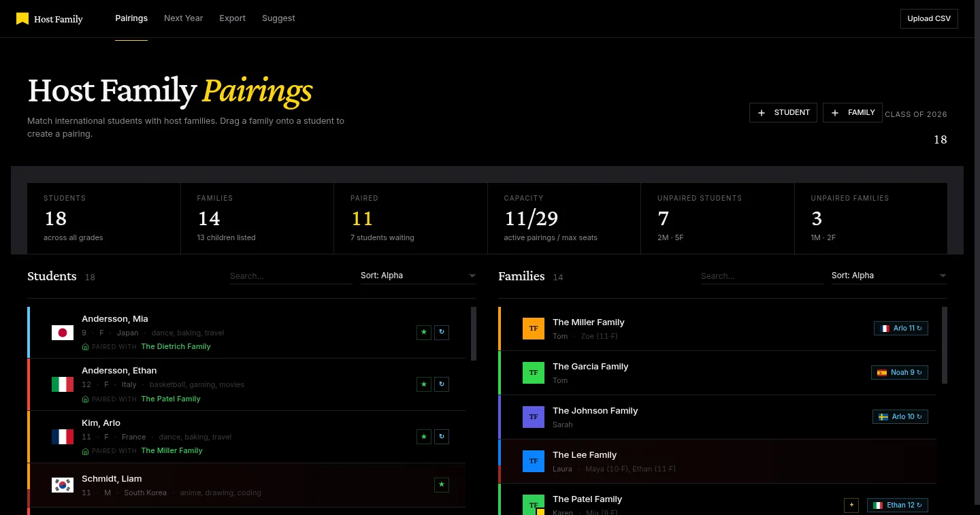Click the Families list scrollbar thumb
Viewport: 980px width, 515px height.
pyautogui.click(x=945, y=345)
